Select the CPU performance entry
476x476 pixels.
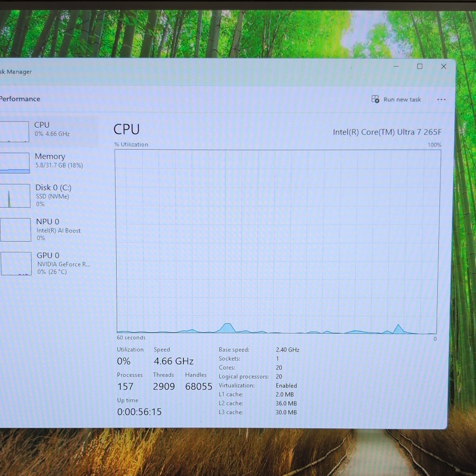click(49, 131)
